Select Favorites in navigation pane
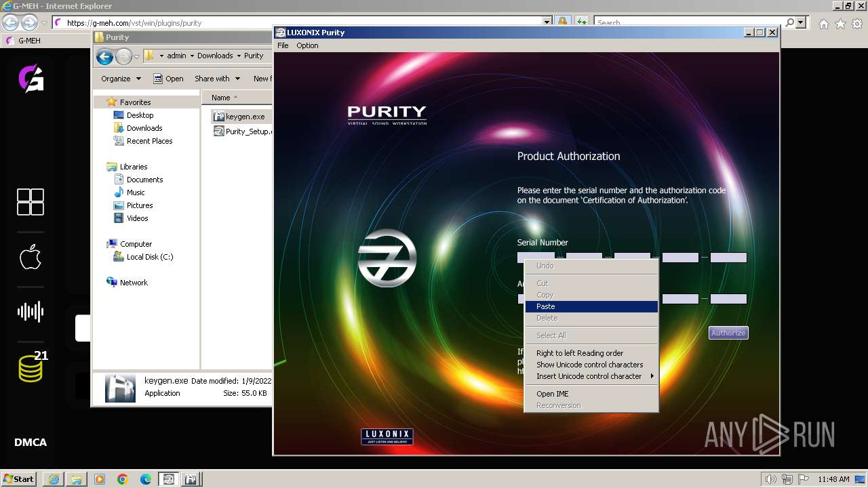Viewport: 868px width, 488px height. (135, 102)
